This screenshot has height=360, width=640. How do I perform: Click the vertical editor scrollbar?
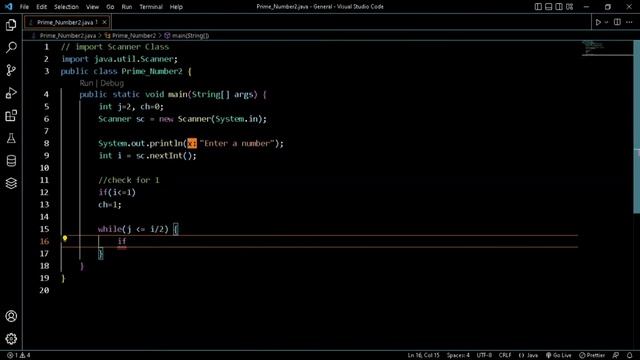(636, 127)
